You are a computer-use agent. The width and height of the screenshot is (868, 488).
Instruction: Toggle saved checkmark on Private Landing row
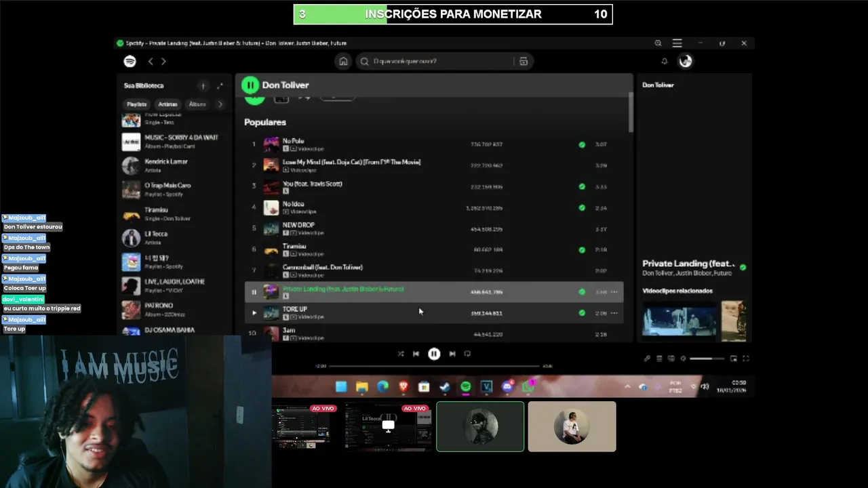pyautogui.click(x=582, y=292)
